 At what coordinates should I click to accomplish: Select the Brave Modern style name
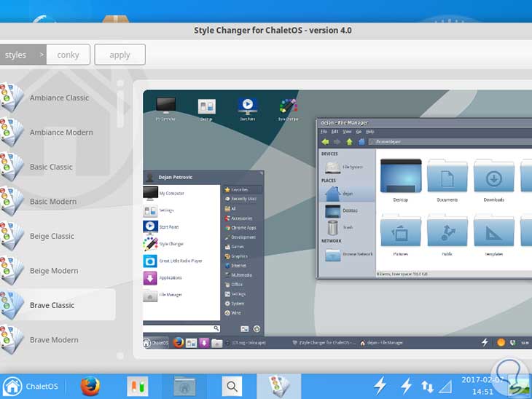(54, 340)
